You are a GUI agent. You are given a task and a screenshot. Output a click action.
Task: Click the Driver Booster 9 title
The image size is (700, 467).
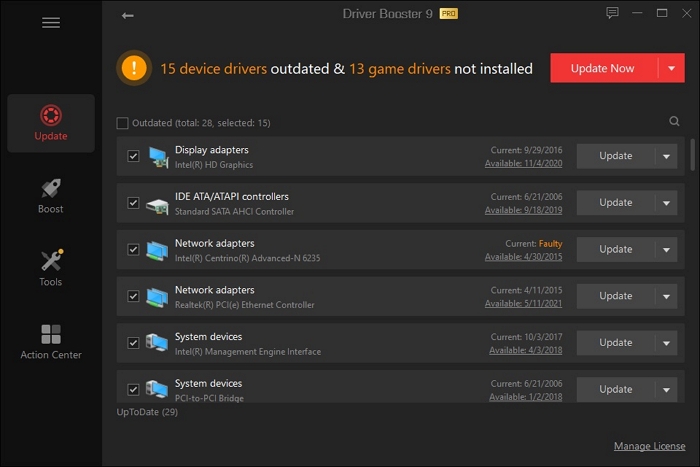[x=388, y=14]
